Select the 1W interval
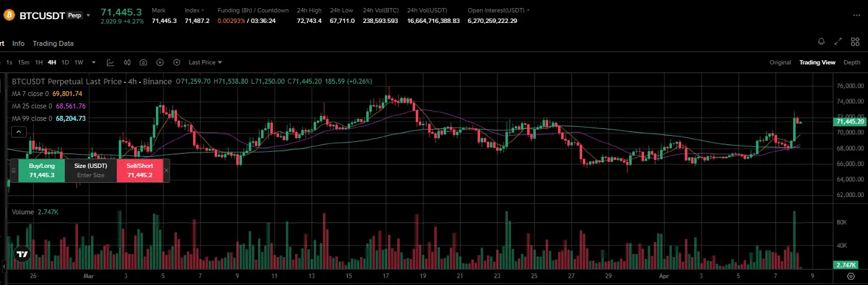This screenshot has width=868, height=285. click(x=79, y=63)
